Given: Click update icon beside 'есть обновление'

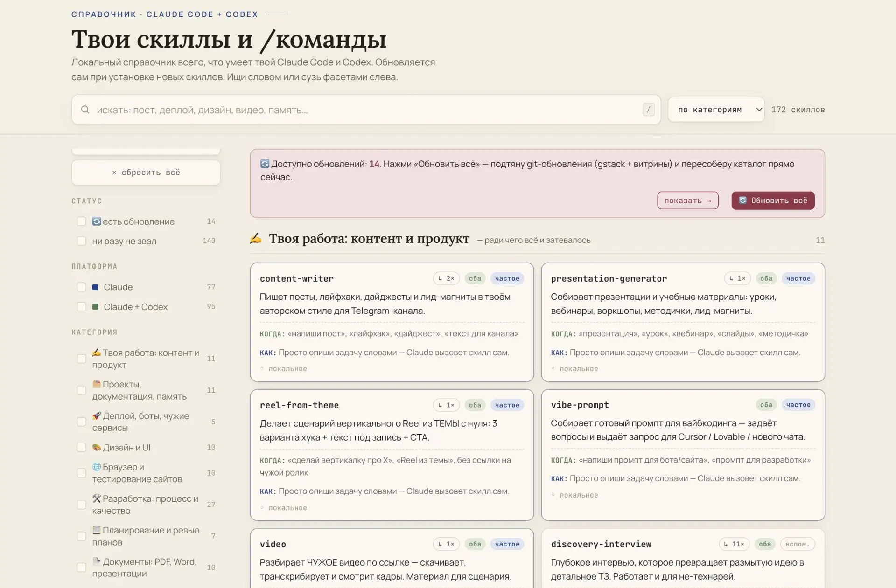Looking at the screenshot, I should click(97, 221).
